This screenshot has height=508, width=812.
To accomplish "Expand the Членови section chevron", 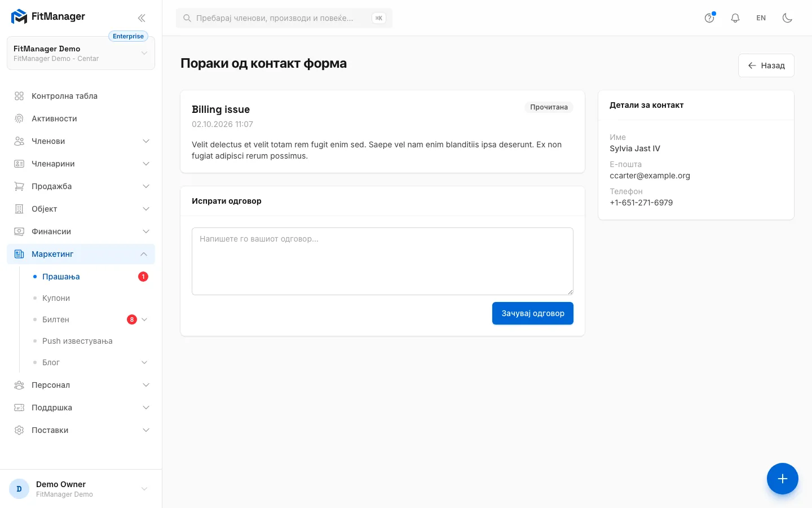I will point(146,141).
